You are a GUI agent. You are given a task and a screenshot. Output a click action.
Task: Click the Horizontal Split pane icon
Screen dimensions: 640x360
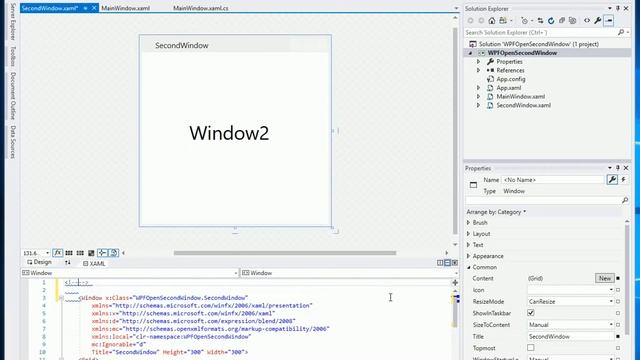tap(447, 263)
